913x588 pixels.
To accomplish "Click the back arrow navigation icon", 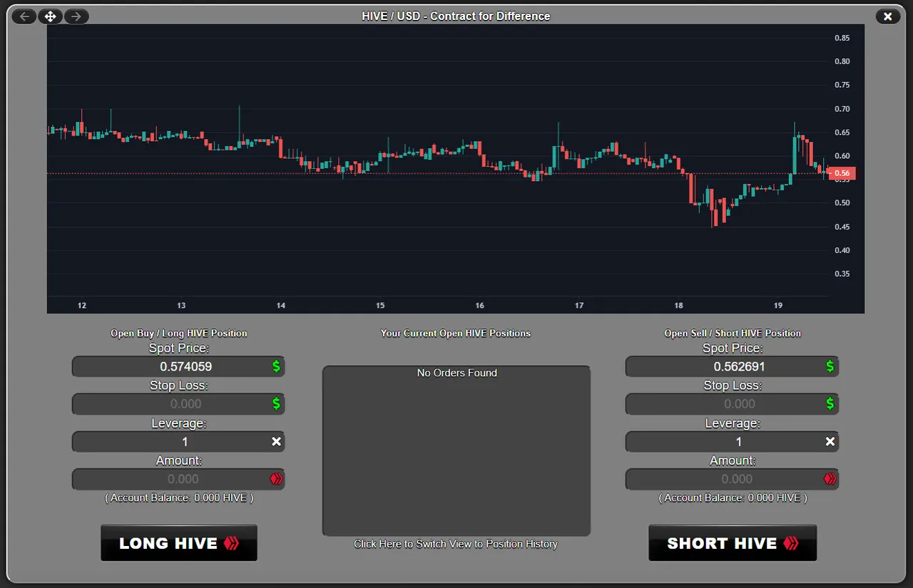I will (24, 16).
